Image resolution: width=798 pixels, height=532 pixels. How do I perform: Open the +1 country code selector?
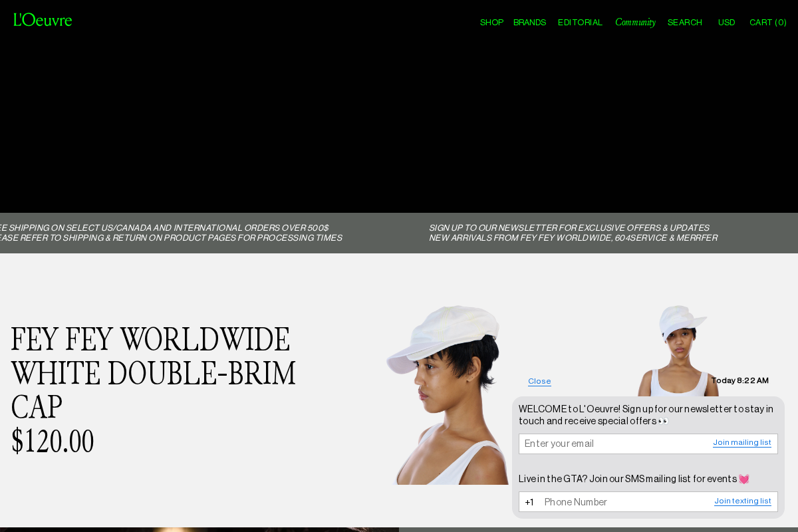(x=529, y=501)
